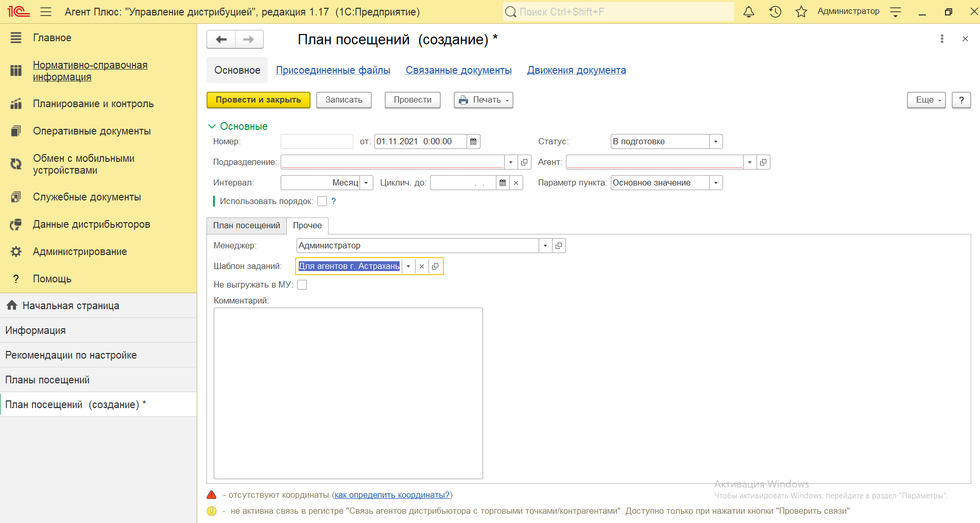
Task: Open calendar for Циклич. до field
Action: pos(503,182)
